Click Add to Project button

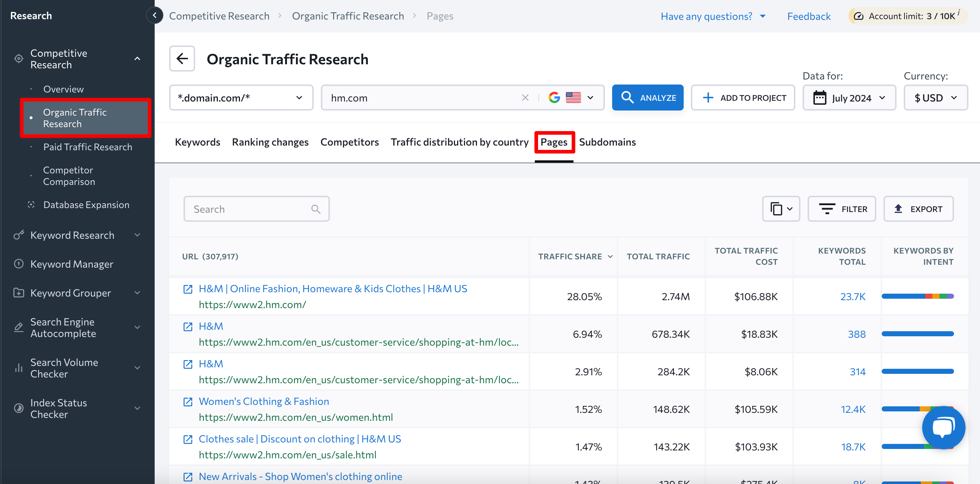coord(743,98)
